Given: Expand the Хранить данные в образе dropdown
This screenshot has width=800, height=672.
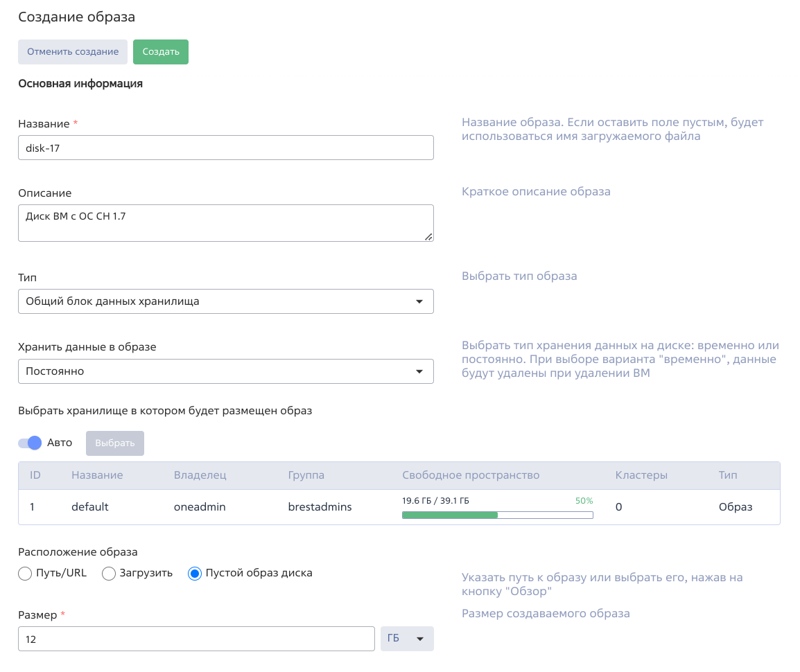Looking at the screenshot, I should click(225, 371).
